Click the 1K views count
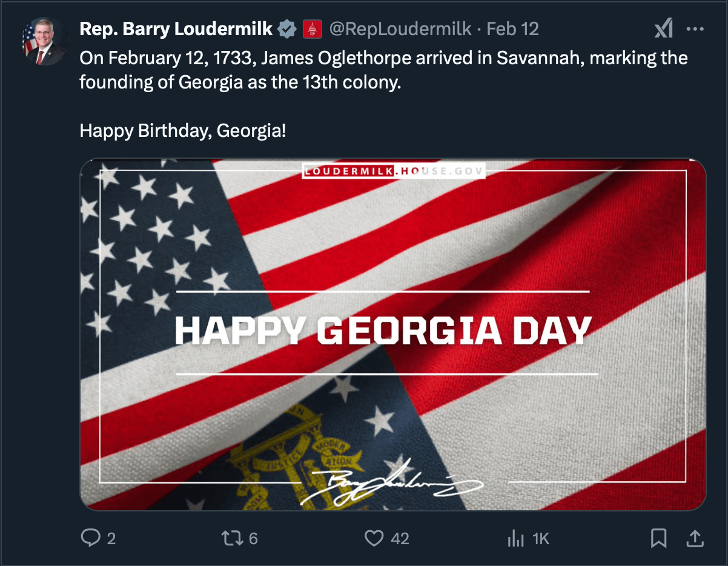Viewport: 728px width, 566px height. click(540, 538)
